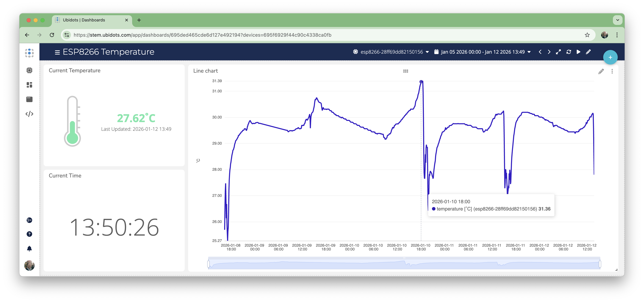Viewport: 644px width, 302px height.
Task: Open the Dashboards icon in the sidebar
Action: 30,85
